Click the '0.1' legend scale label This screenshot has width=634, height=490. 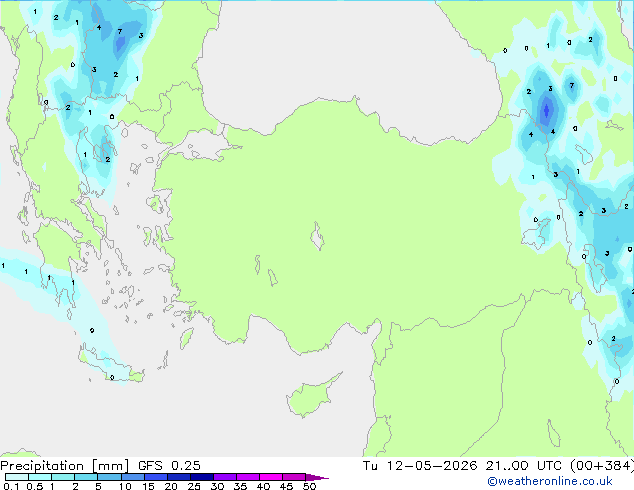click(11, 486)
